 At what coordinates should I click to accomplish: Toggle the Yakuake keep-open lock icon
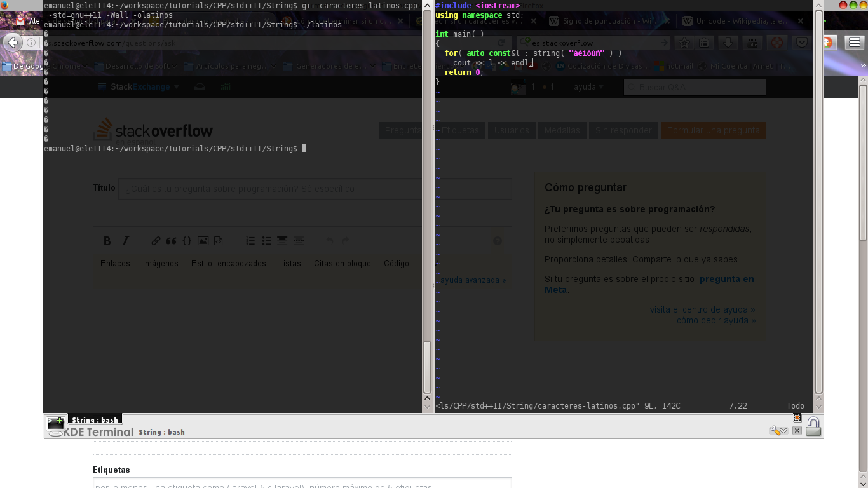(813, 426)
